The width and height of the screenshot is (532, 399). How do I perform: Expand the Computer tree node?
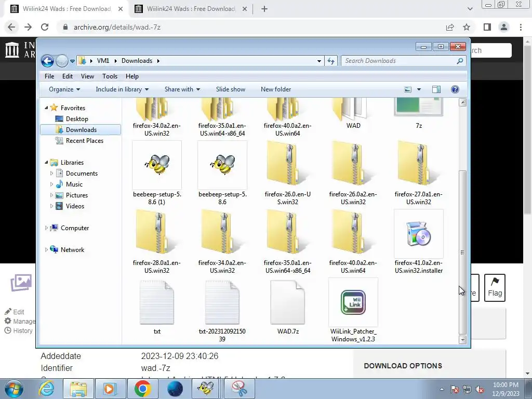pos(46,228)
